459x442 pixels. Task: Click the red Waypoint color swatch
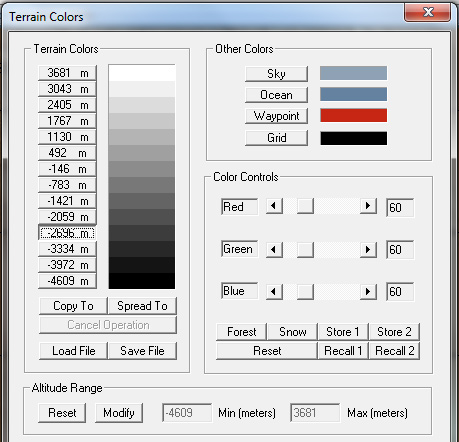coord(354,115)
